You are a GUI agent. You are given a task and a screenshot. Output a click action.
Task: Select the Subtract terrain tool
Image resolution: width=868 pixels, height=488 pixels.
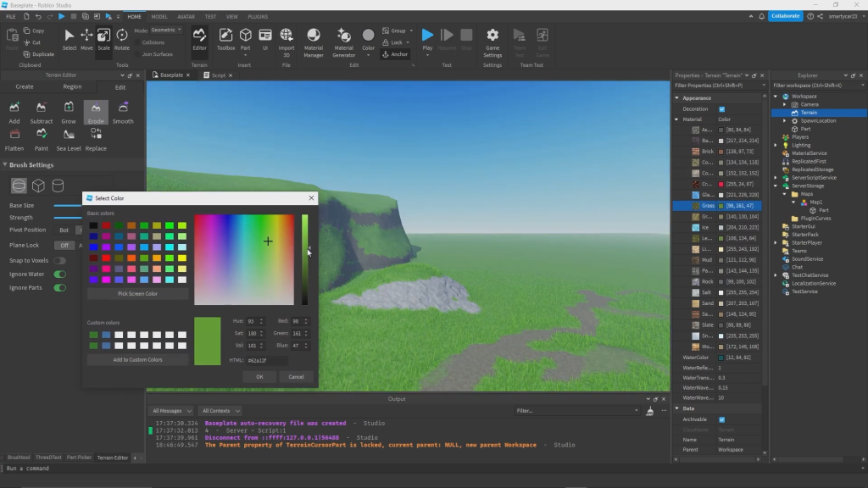tap(42, 113)
